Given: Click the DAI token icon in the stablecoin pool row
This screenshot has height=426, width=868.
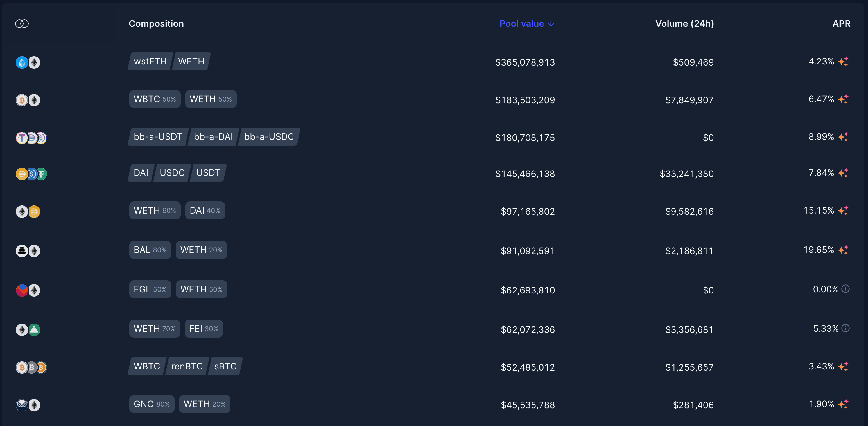Looking at the screenshot, I should (22, 174).
